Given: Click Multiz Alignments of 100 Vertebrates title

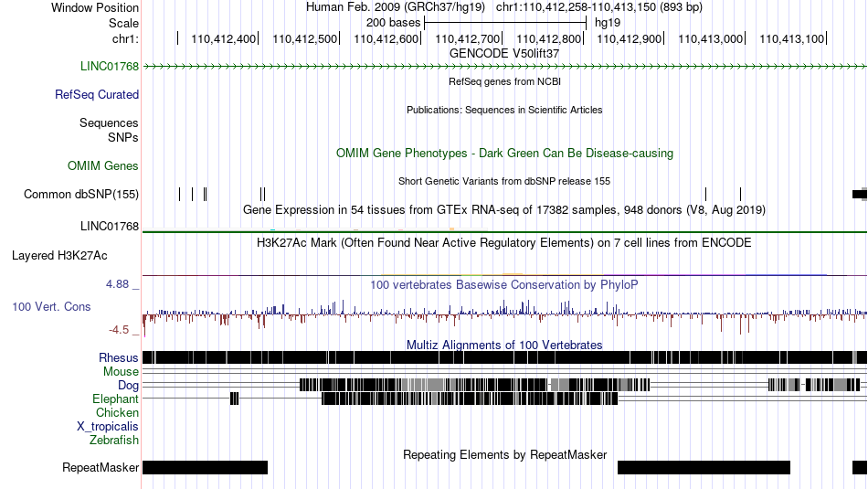Looking at the screenshot, I should pos(504,345).
